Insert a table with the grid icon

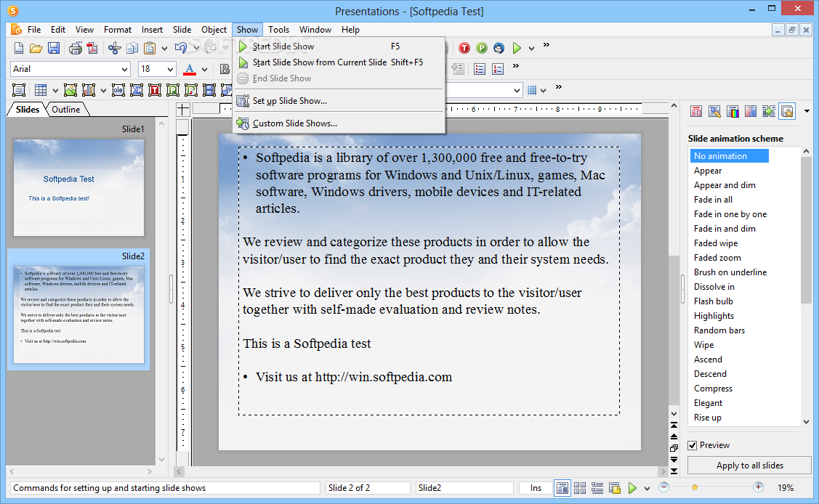[x=41, y=90]
